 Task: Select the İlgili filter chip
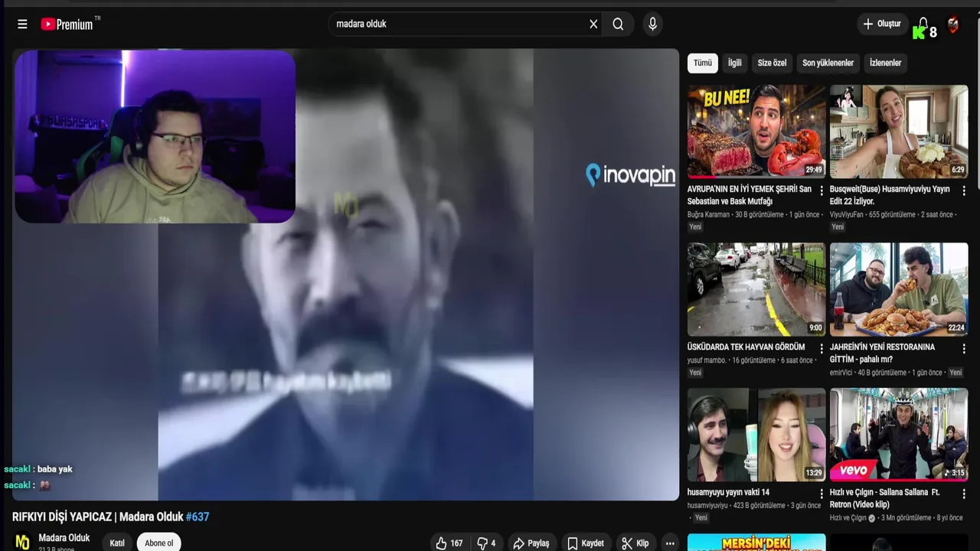tap(734, 63)
